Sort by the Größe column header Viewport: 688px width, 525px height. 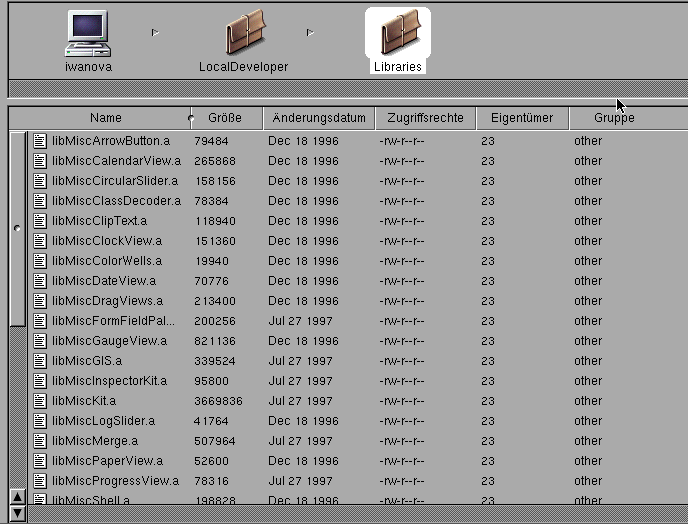226,118
